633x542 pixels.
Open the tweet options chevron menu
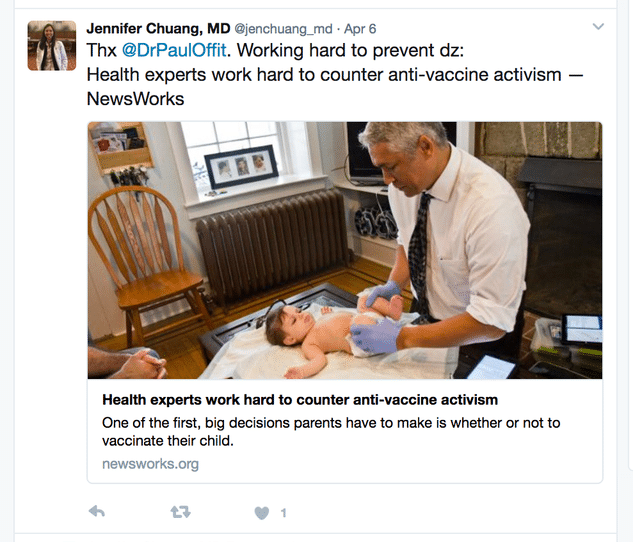tap(598, 27)
